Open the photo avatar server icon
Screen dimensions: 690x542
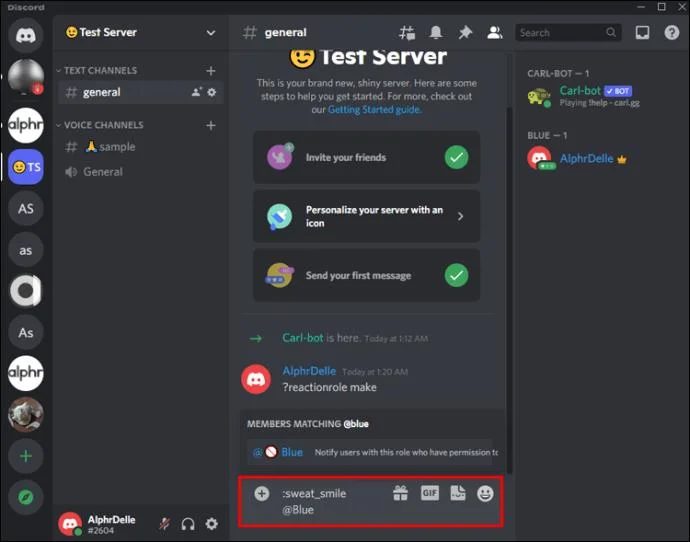26,414
